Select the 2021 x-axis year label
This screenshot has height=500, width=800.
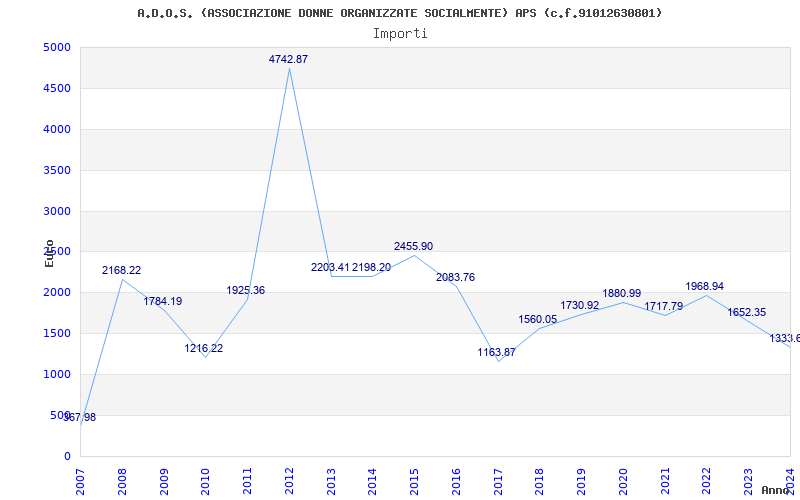665,482
